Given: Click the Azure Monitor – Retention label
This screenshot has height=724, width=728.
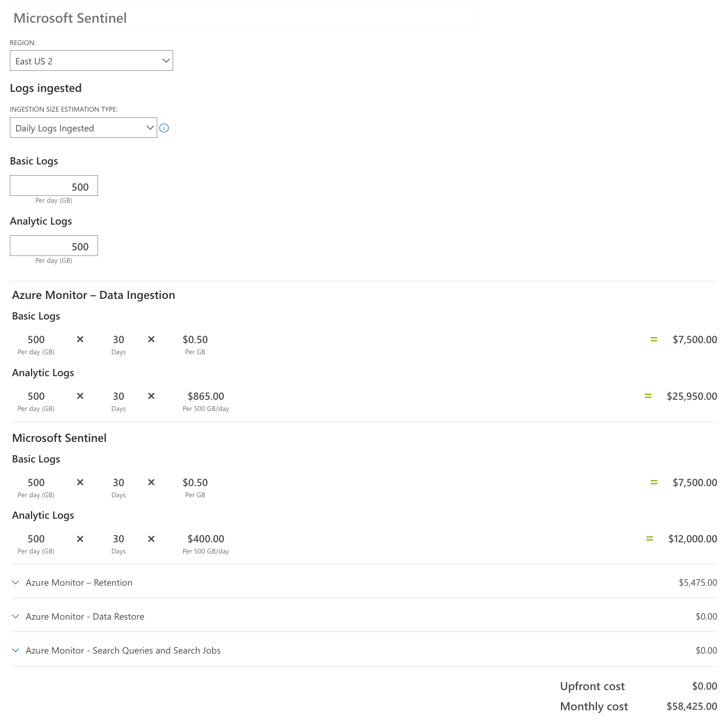Looking at the screenshot, I should [x=79, y=582].
